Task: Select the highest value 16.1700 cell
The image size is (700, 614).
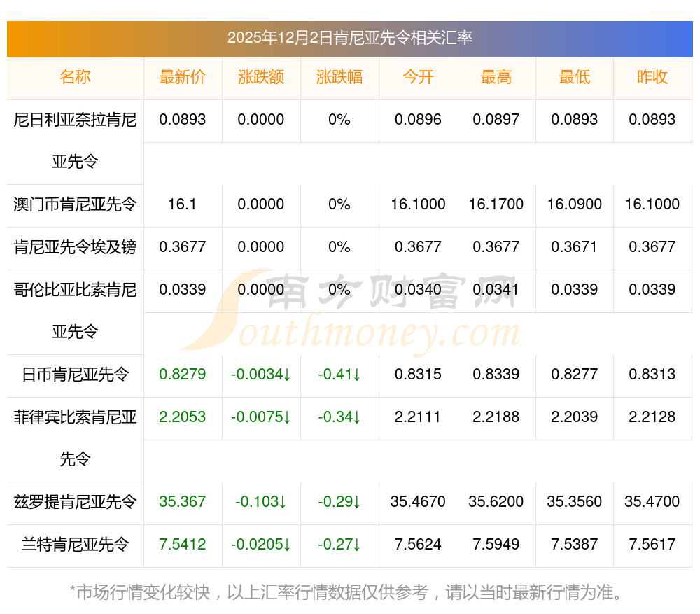Action: pos(496,204)
